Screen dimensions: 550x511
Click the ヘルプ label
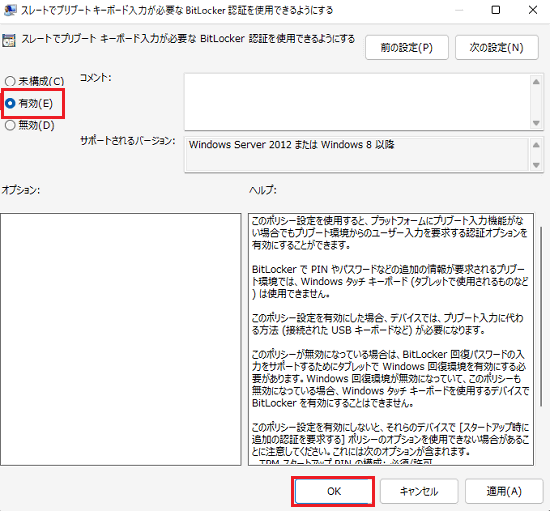263,190
